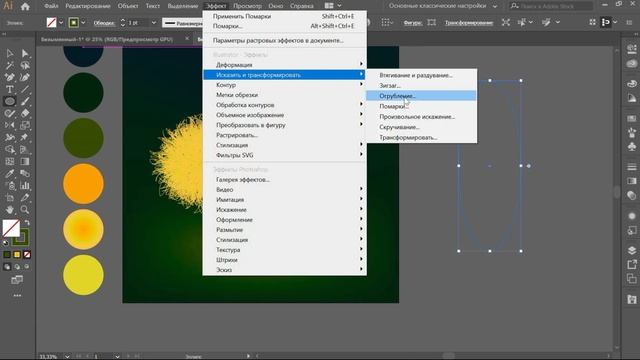
Task: Click the olive green circle color sample
Action: click(x=83, y=138)
